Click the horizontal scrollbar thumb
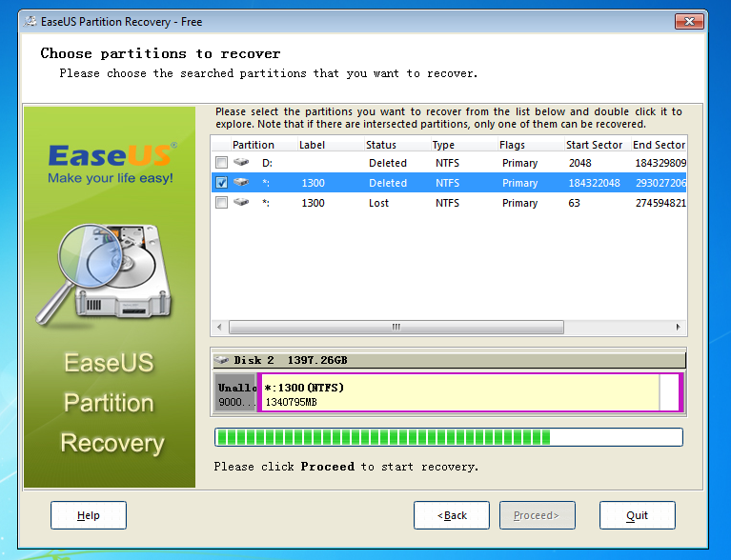This screenshot has width=731, height=560. (x=396, y=327)
